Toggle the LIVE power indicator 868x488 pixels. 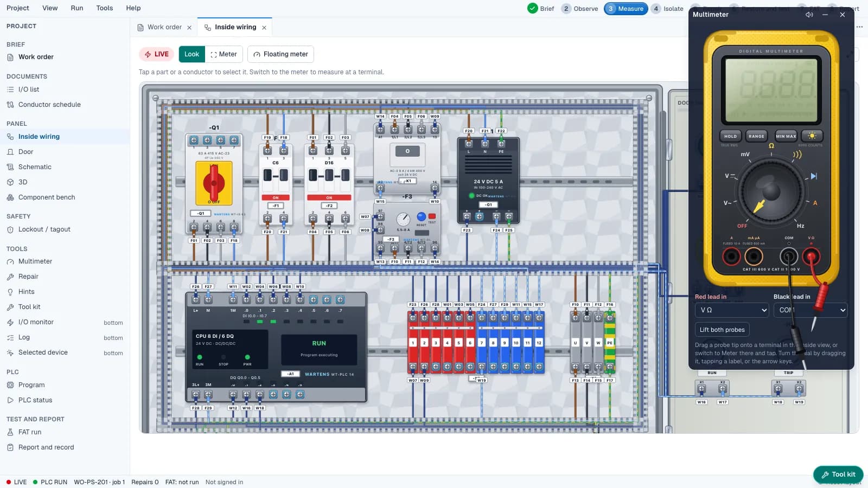tap(156, 54)
